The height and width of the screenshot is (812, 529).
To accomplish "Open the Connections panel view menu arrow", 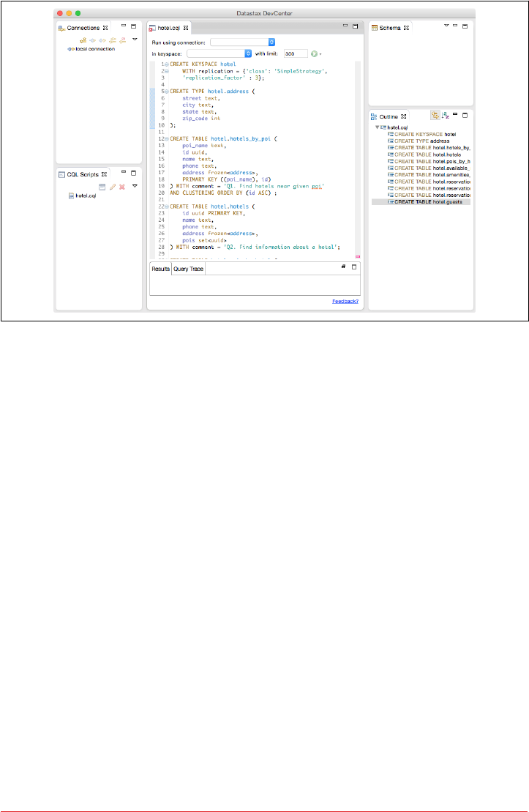I will pyautogui.click(x=135, y=40).
